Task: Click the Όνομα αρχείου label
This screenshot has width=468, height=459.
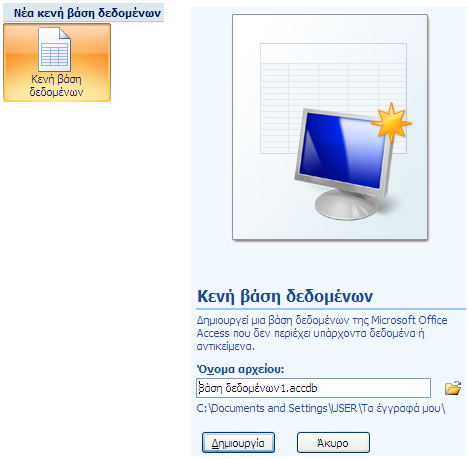Action: [x=240, y=369]
